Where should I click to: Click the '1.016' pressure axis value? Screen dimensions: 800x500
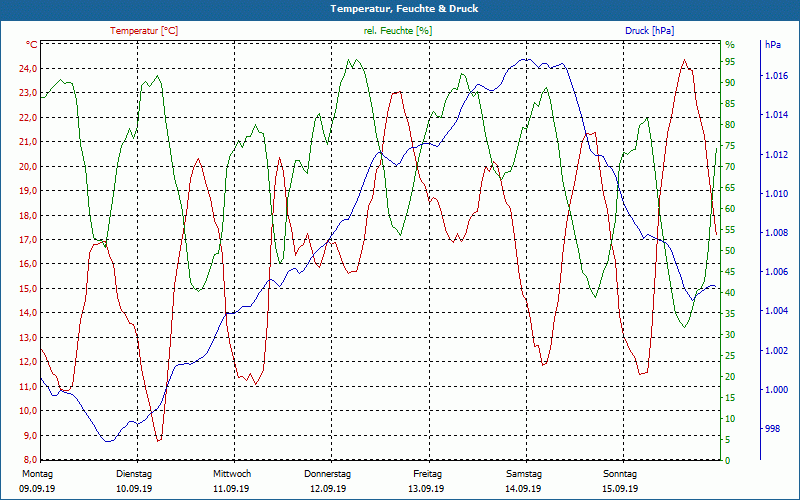click(x=776, y=76)
